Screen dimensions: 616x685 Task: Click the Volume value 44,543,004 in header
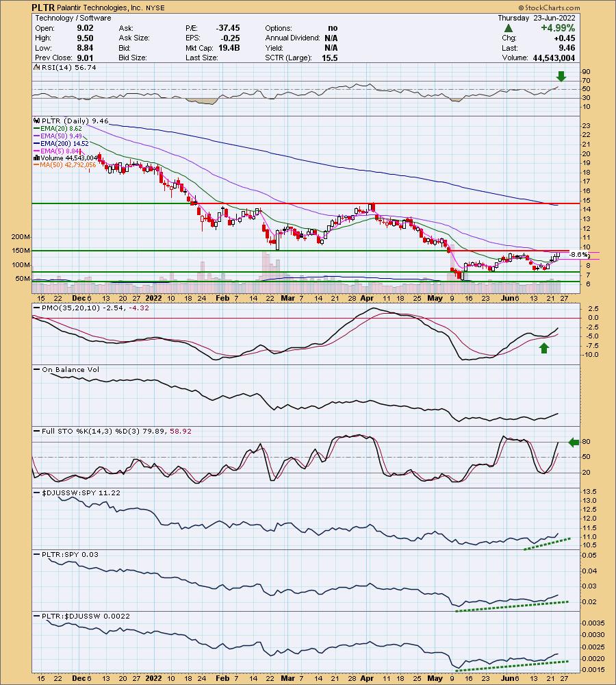tap(554, 58)
